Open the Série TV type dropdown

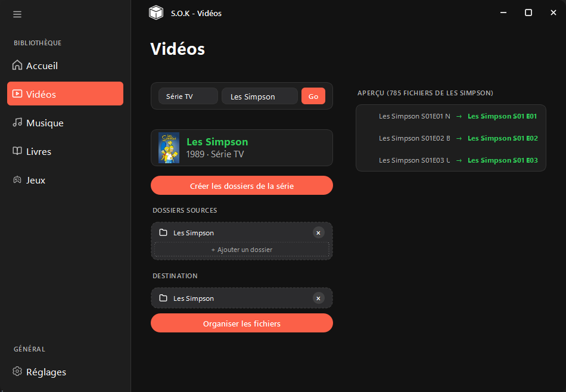coord(188,97)
